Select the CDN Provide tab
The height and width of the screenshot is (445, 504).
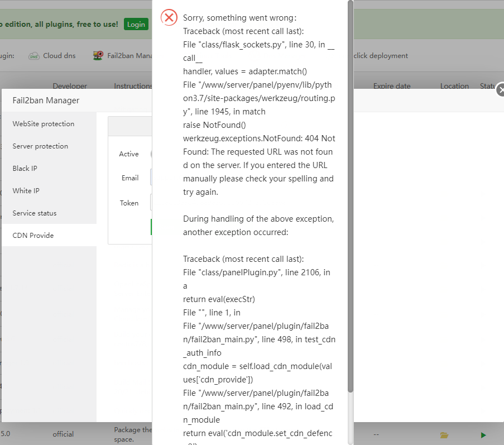click(x=33, y=236)
